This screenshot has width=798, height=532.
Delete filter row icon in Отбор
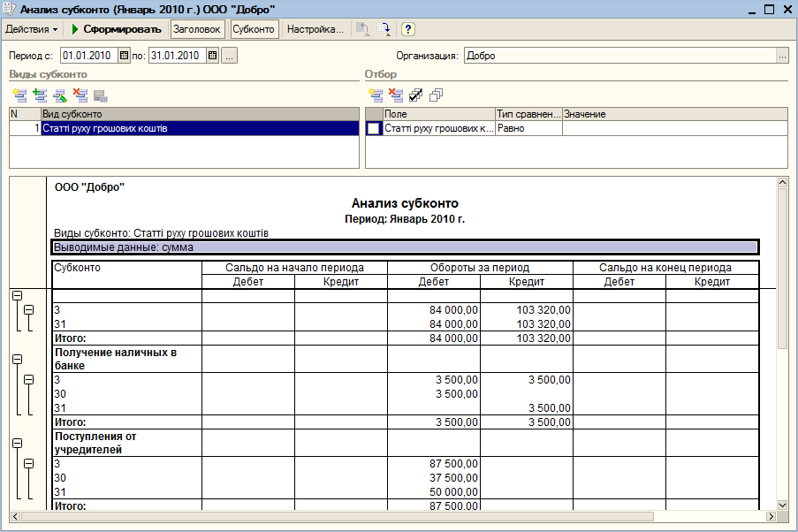pyautogui.click(x=395, y=95)
